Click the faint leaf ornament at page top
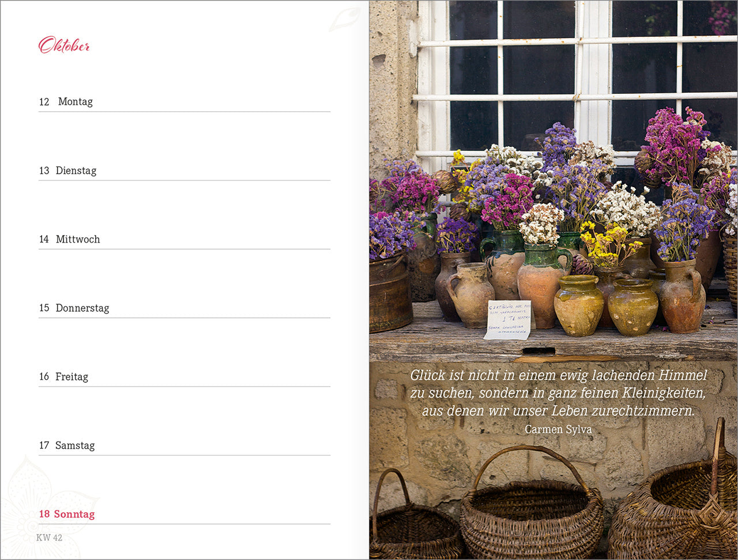The image size is (738, 560). [x=345, y=19]
